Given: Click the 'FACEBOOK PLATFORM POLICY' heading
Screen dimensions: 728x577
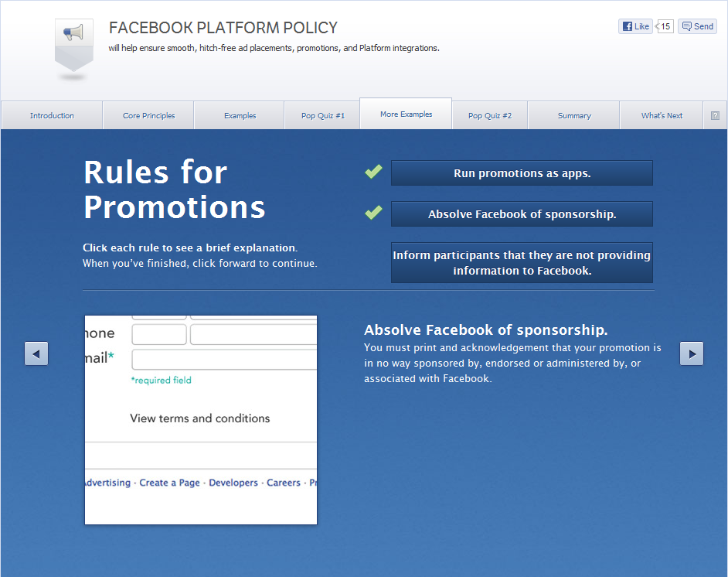Looking at the screenshot, I should (x=223, y=28).
